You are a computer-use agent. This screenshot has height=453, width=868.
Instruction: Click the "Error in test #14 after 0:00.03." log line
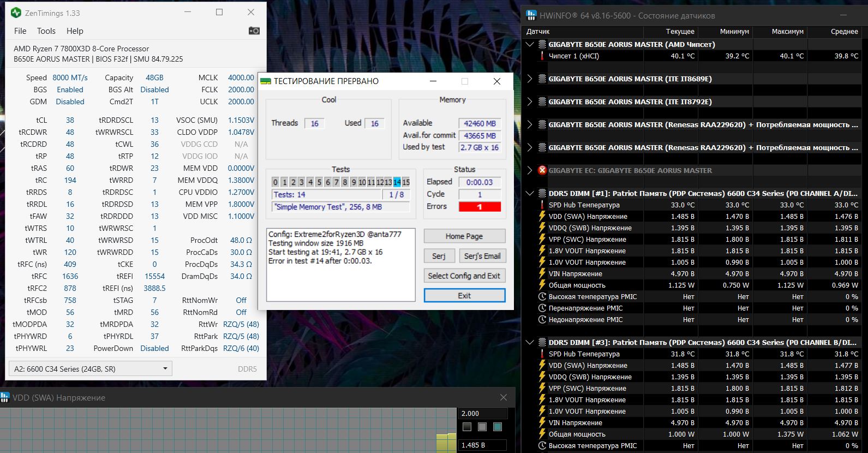(x=320, y=260)
